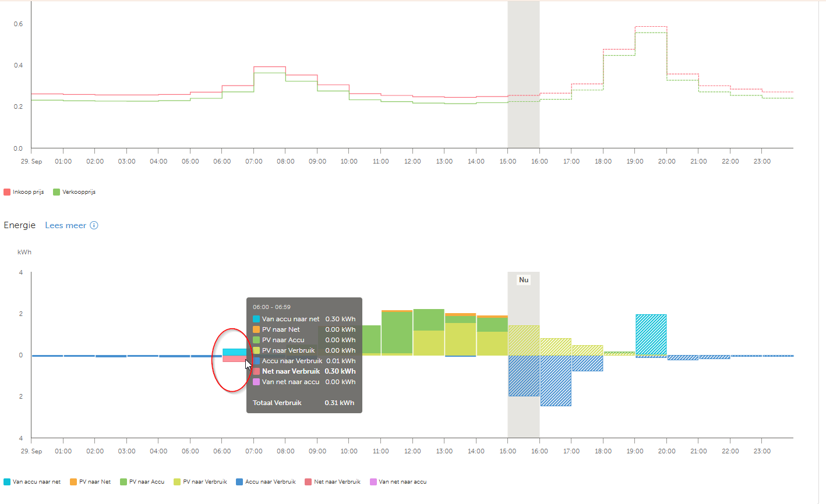This screenshot has width=826, height=504.
Task: Click the yellow PV naar Verbruik bar at 13:00
Action: coord(460,339)
